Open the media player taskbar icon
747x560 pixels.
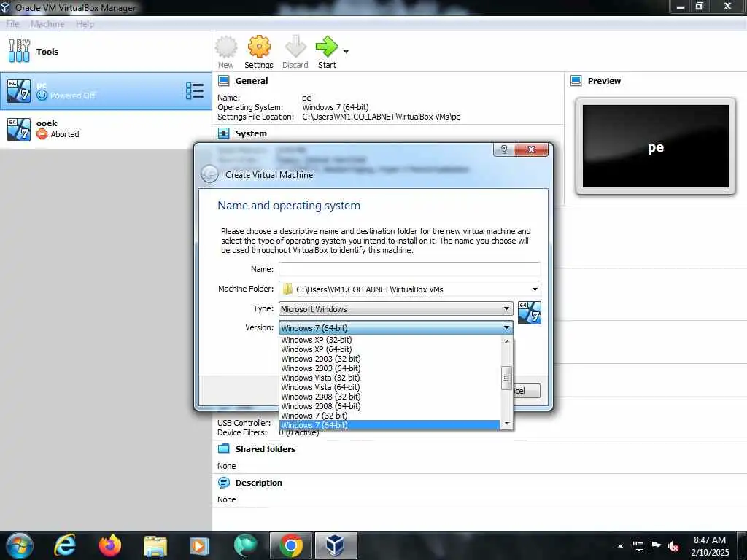click(200, 545)
